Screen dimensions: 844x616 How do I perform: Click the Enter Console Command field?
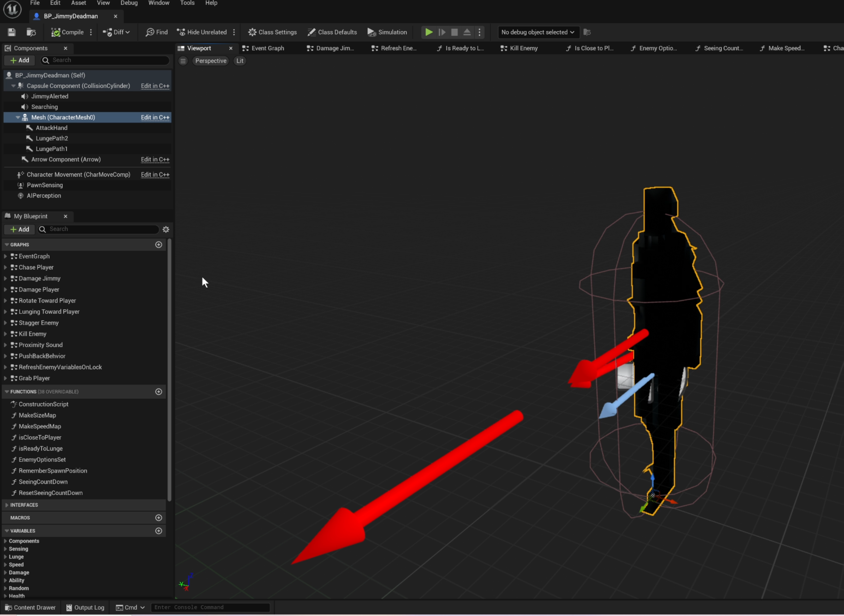pos(210,607)
